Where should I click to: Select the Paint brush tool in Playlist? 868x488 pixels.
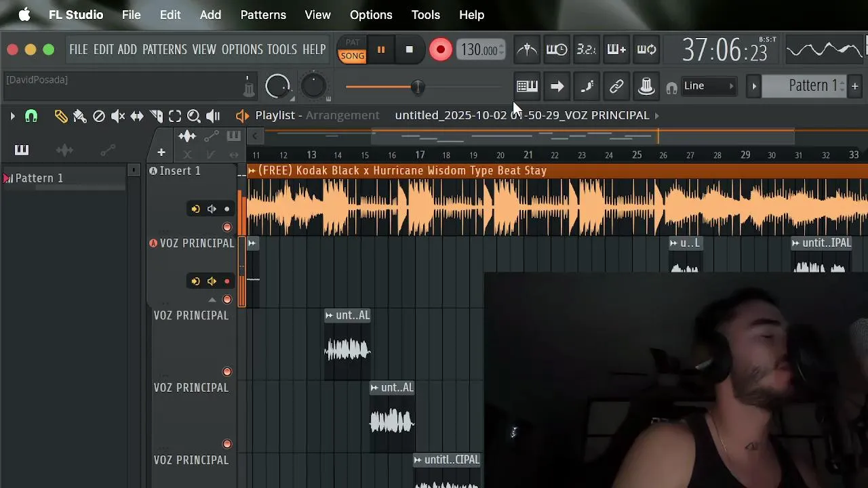pos(79,116)
